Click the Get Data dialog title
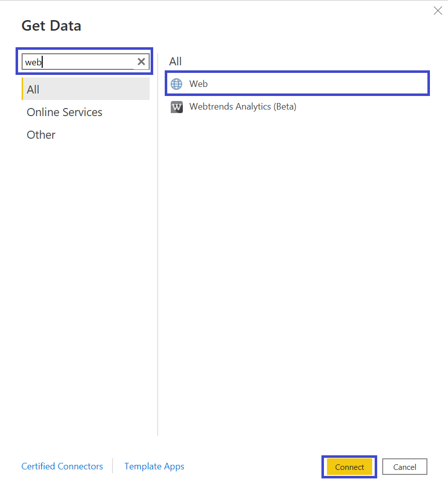 (51, 25)
